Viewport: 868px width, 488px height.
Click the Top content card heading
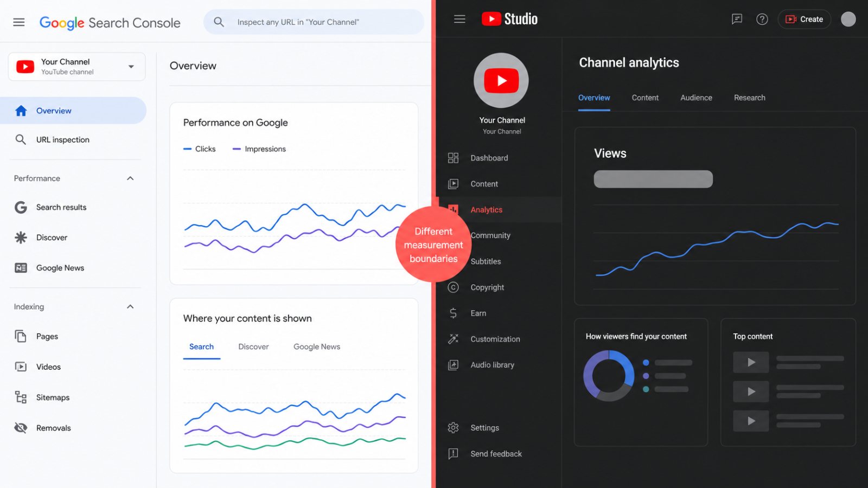753,337
